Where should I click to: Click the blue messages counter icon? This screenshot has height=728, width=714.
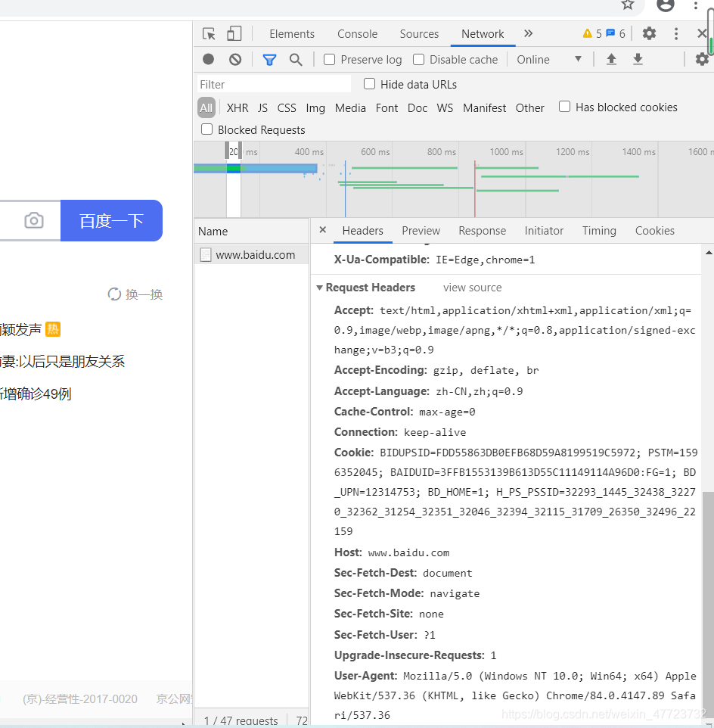(x=610, y=33)
